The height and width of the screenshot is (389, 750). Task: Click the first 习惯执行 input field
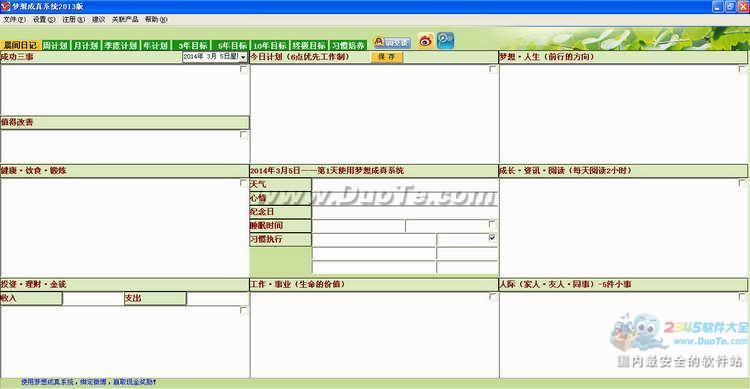(374, 240)
